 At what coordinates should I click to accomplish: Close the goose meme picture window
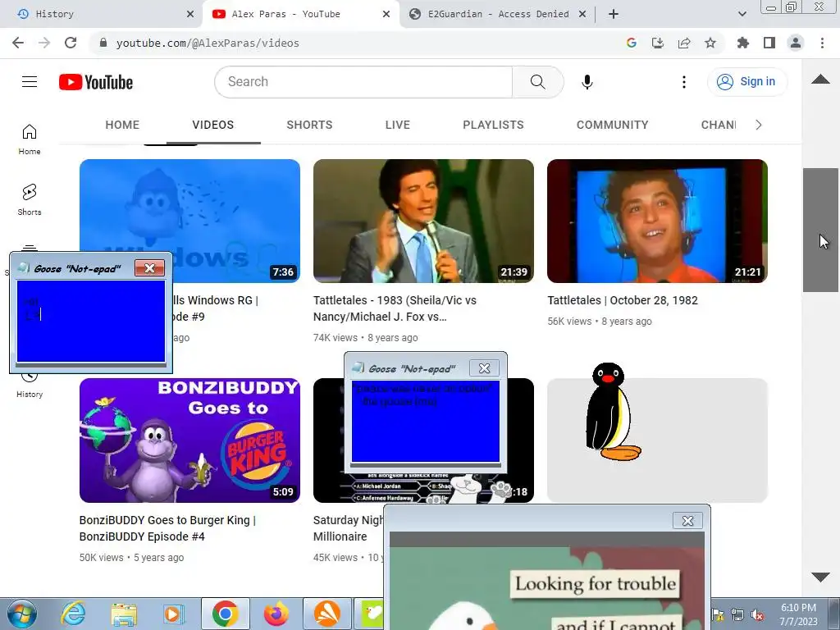point(688,521)
